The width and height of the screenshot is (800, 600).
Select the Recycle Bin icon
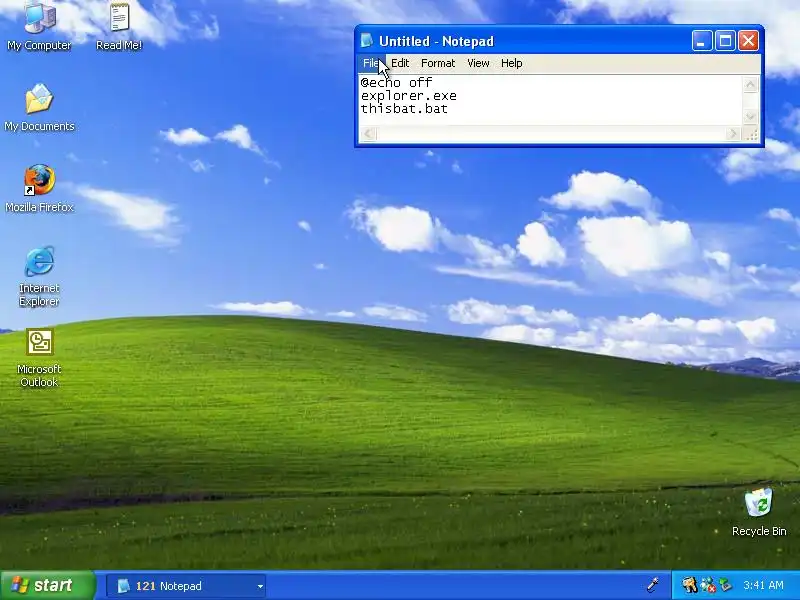(x=759, y=512)
